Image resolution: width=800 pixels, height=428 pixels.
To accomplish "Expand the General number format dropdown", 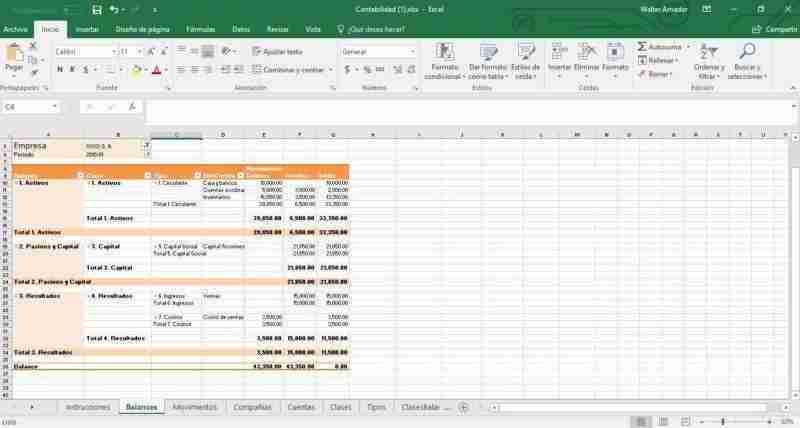I will (x=406, y=52).
